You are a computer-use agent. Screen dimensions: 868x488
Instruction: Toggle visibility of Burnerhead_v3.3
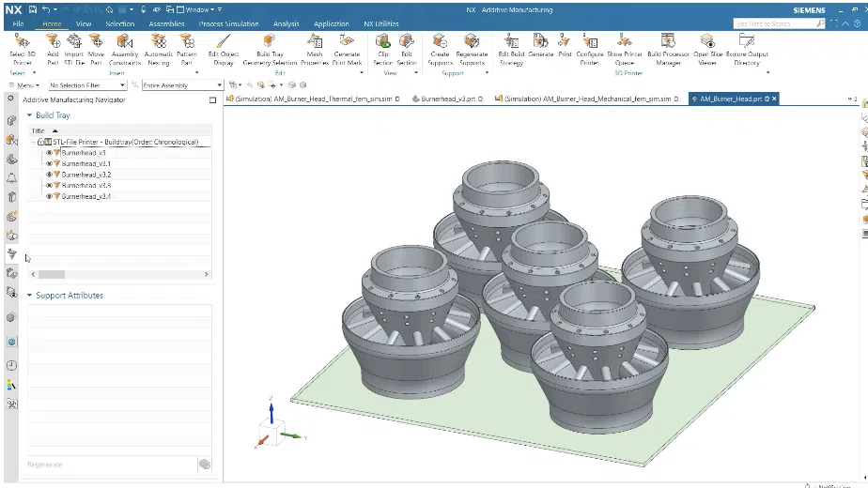point(49,186)
